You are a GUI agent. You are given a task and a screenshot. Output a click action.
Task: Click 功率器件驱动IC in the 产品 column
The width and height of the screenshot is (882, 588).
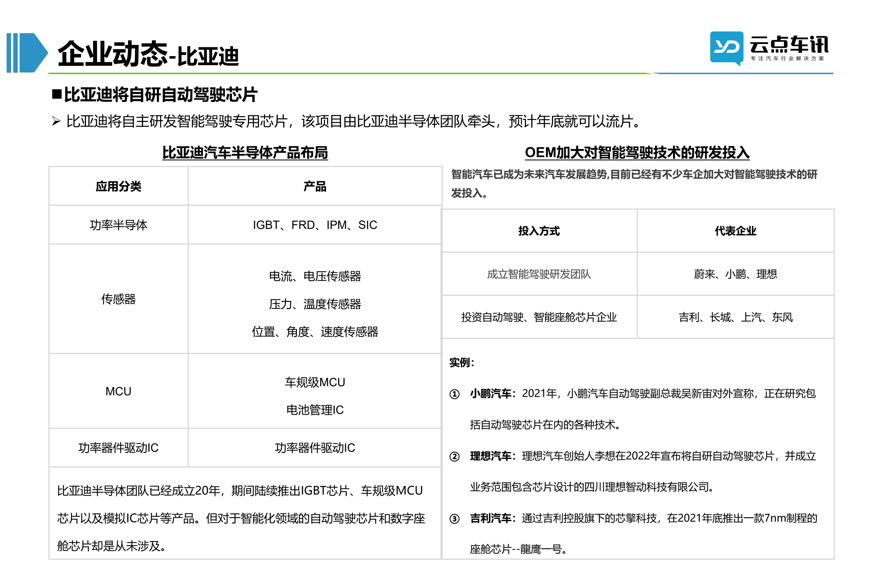pos(315,447)
